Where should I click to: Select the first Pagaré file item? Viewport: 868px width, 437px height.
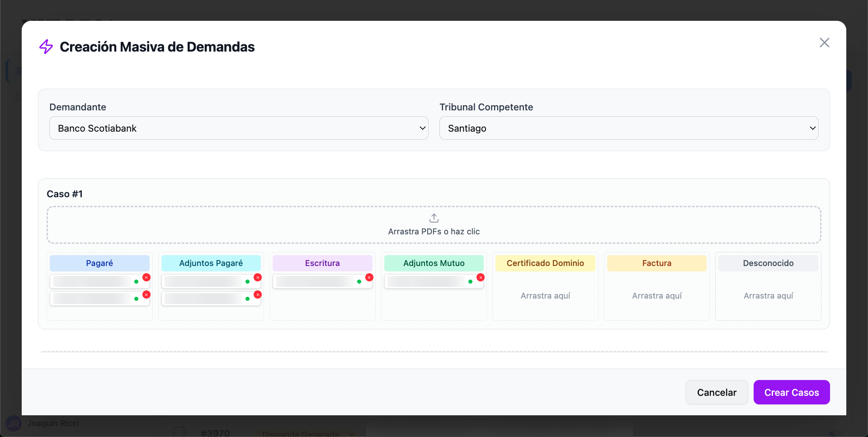(93, 282)
